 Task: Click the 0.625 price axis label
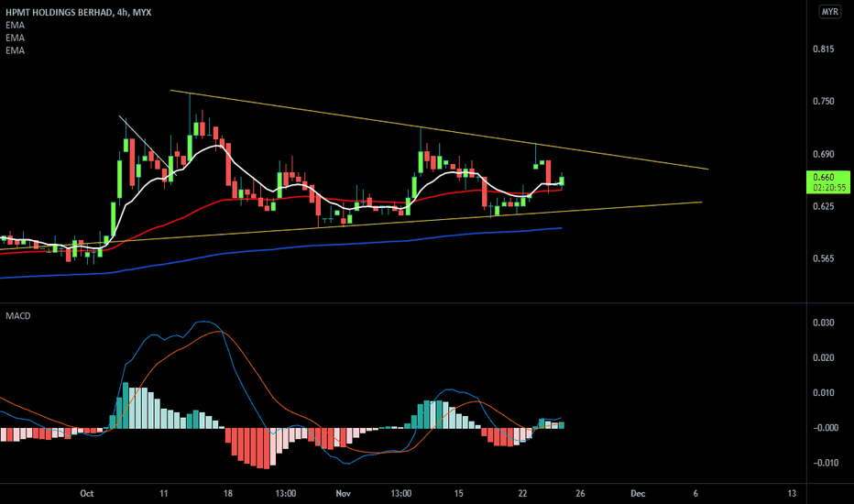tap(824, 206)
